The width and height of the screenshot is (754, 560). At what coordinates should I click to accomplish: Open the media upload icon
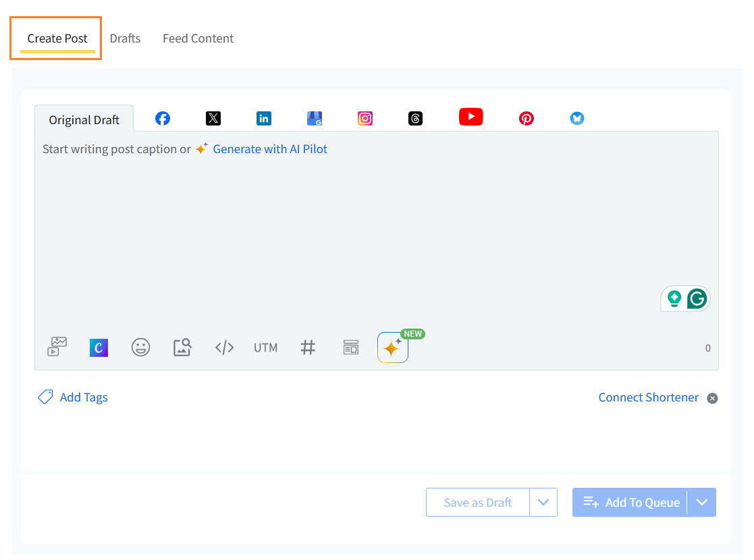click(x=57, y=347)
